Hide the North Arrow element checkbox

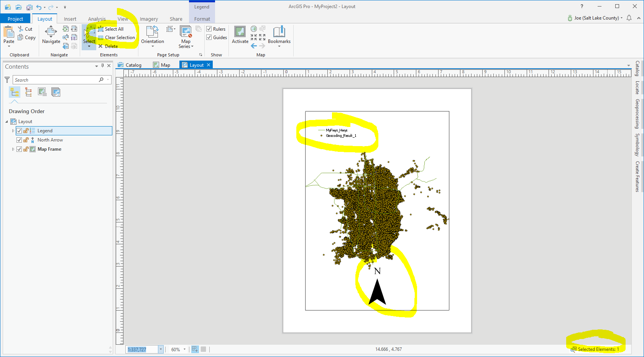(x=19, y=140)
